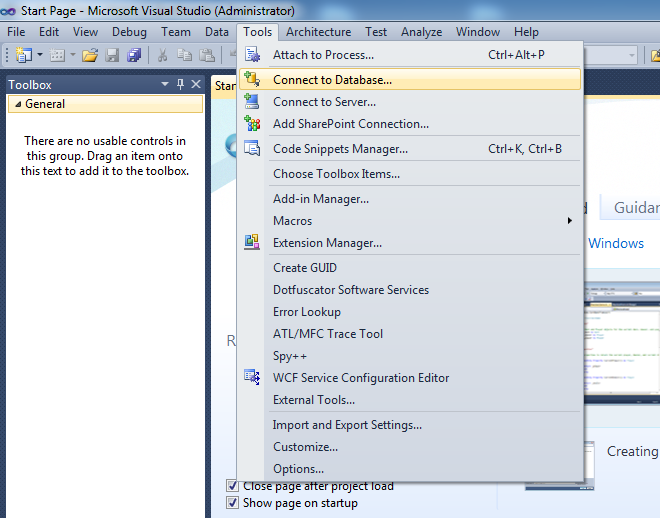Click the Paste toolbar icon
Screen dimensions: 660x518
207,55
